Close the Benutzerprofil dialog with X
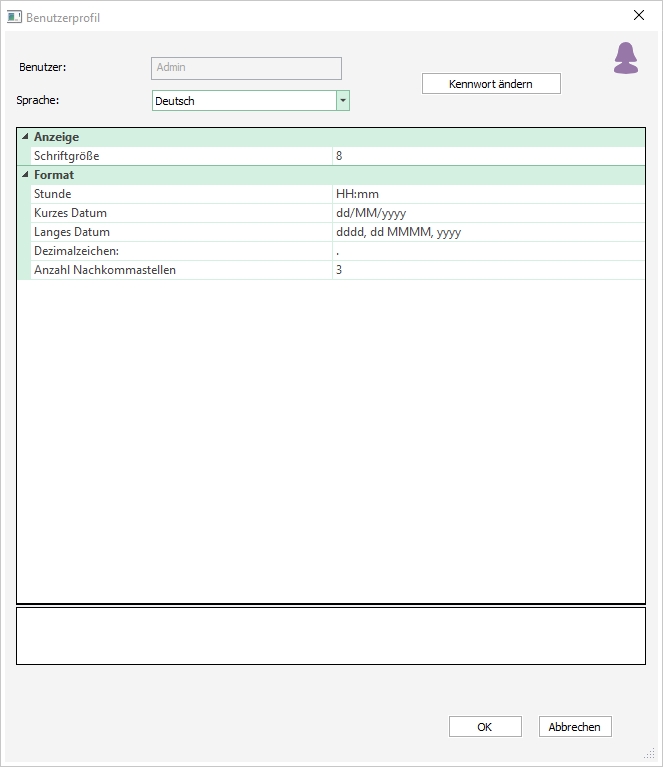This screenshot has width=663, height=767. tap(639, 16)
